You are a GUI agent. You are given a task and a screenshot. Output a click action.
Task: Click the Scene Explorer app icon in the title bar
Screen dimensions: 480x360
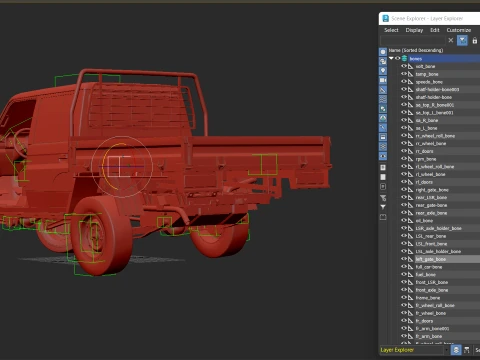385,18
